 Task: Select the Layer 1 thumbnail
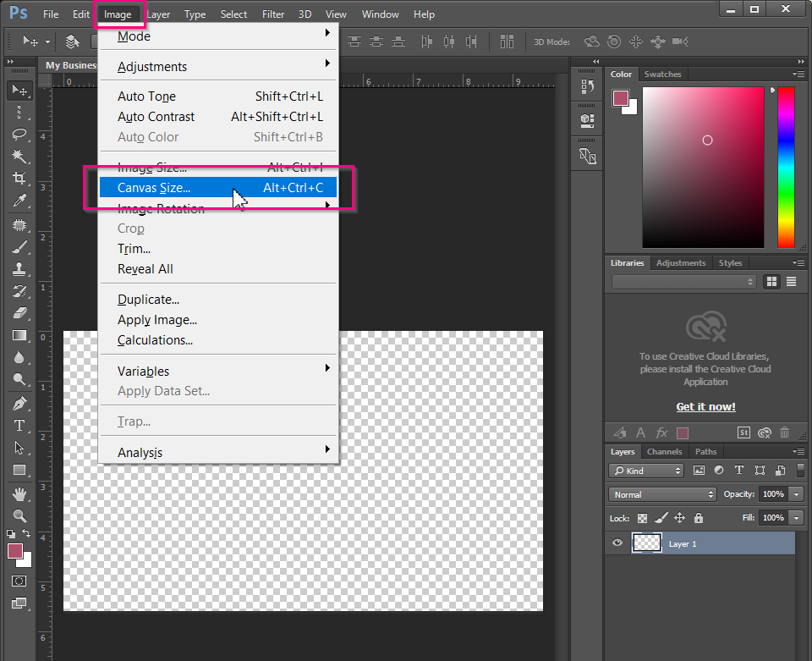tap(647, 543)
